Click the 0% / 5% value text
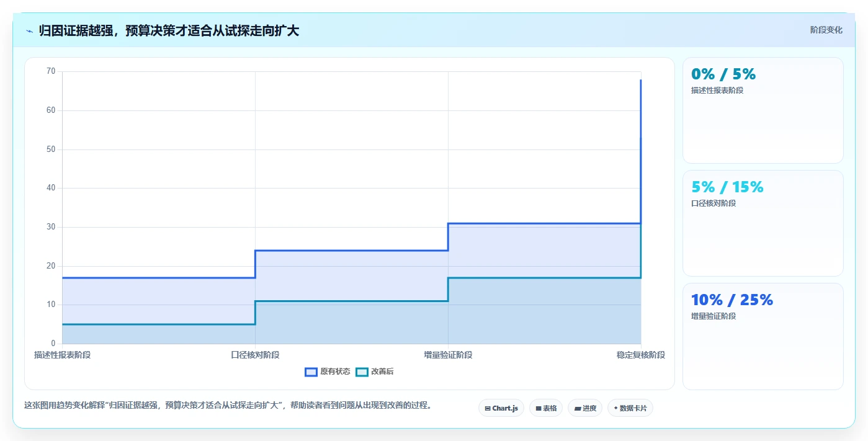The height and width of the screenshot is (441, 868). (x=723, y=74)
